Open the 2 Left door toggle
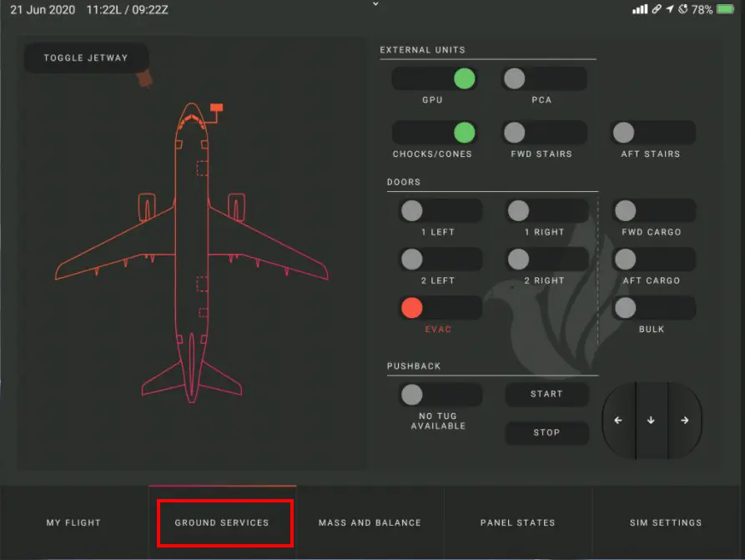The image size is (745, 560). [440, 259]
